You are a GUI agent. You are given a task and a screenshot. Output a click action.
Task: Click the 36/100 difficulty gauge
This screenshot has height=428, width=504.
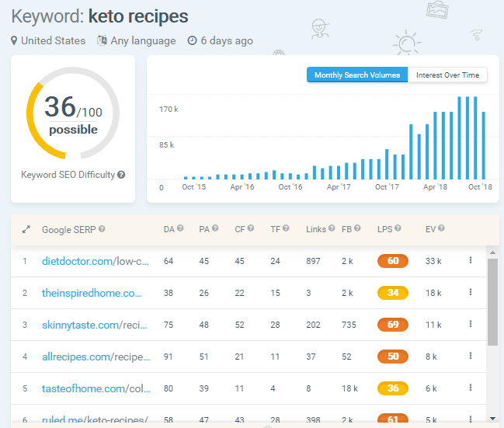pyautogui.click(x=73, y=116)
